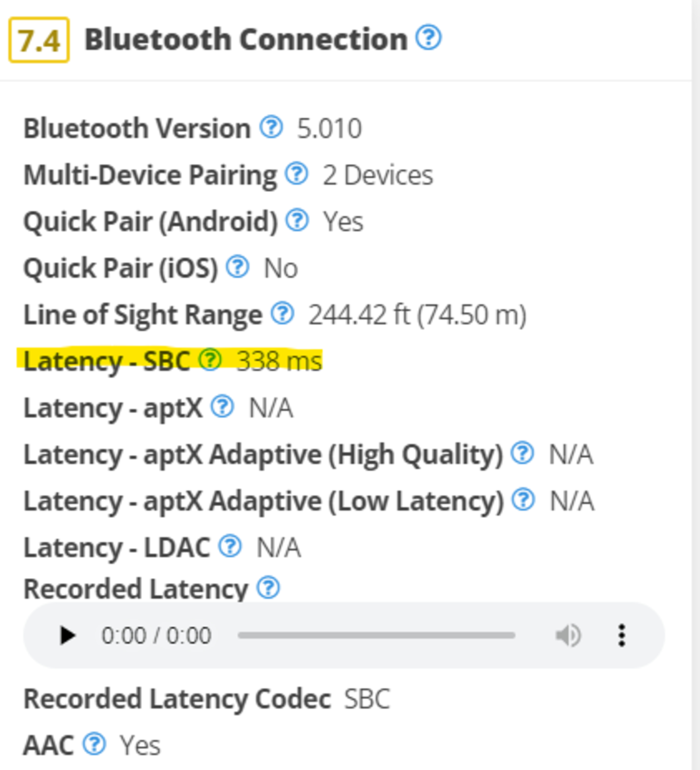Click Quick Pair (iOS) info icon

(x=237, y=267)
